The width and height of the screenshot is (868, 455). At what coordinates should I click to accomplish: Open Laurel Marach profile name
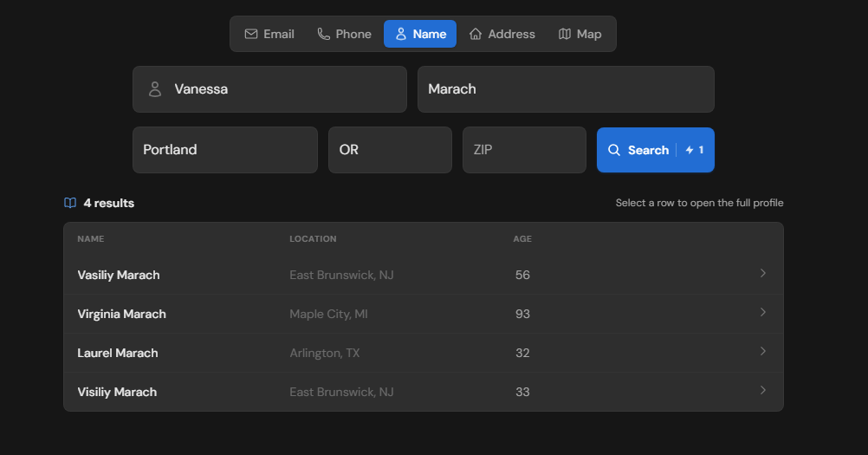pos(118,353)
